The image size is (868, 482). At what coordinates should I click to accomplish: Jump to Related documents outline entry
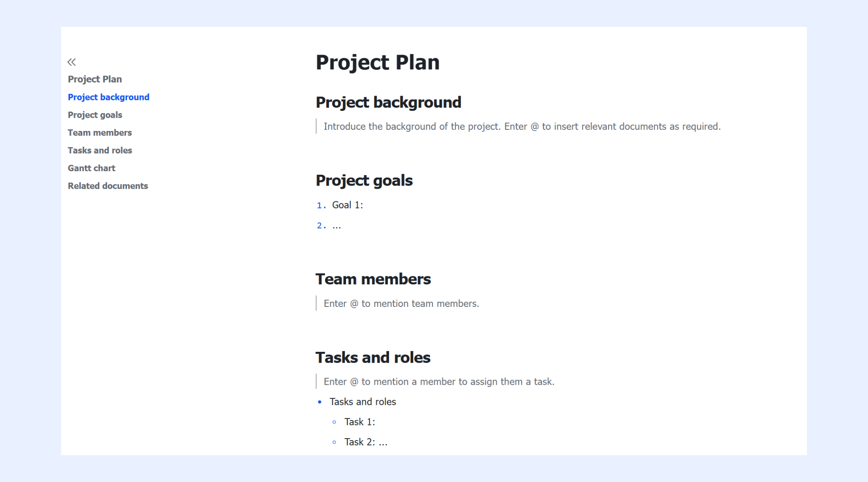coord(108,186)
